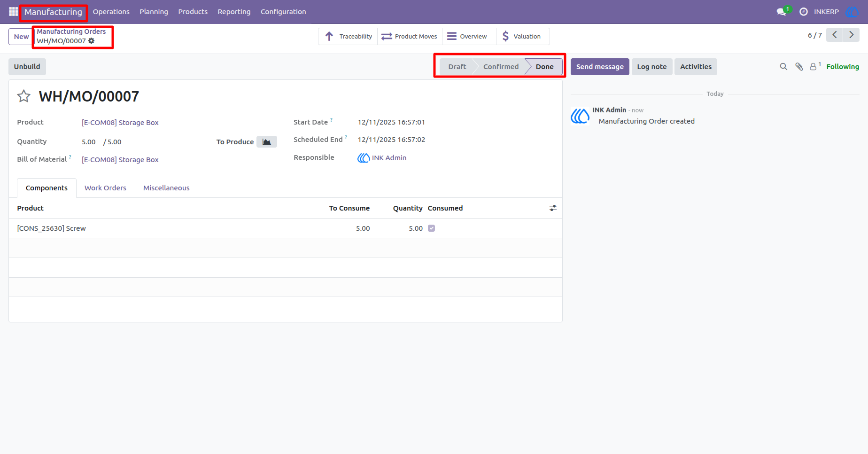This screenshot has width=868, height=454.
Task: Open the apps grid home menu
Action: [x=13, y=12]
